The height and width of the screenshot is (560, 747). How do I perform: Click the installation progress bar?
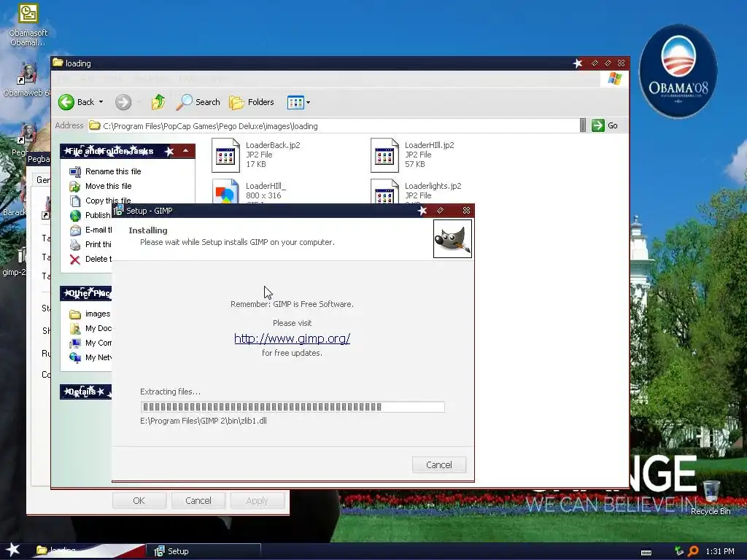(293, 407)
